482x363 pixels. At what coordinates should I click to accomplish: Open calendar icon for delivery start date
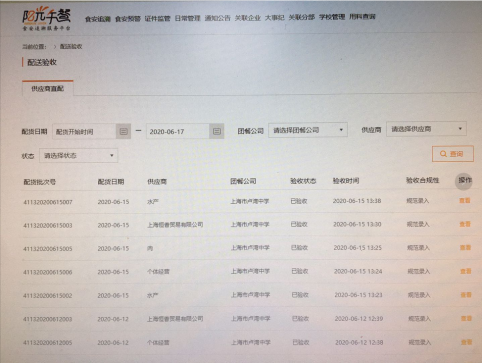tap(123, 131)
